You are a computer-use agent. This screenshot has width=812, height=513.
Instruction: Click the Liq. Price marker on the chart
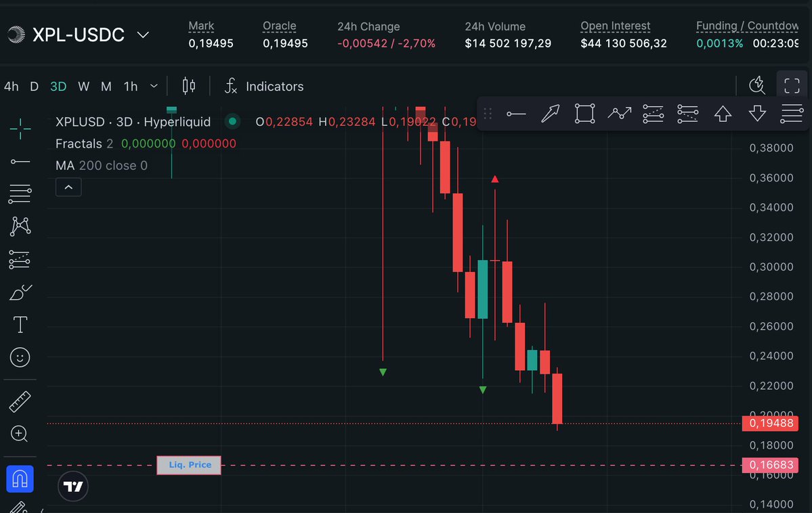click(x=188, y=465)
